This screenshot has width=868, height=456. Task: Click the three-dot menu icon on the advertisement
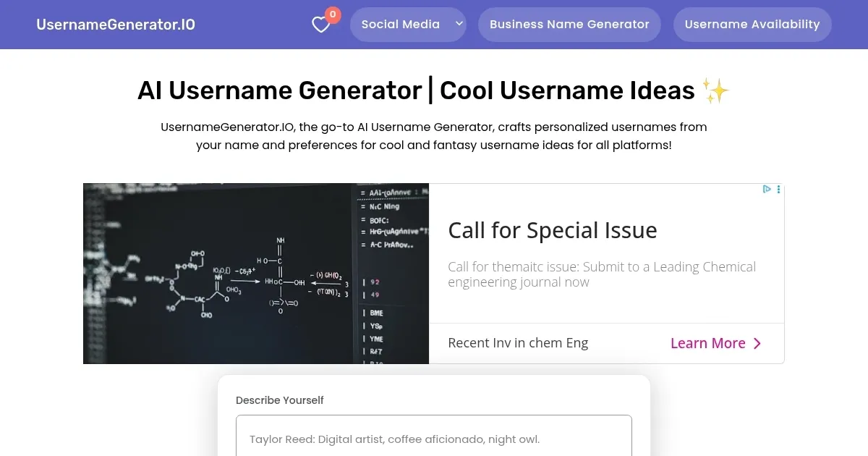(778, 189)
